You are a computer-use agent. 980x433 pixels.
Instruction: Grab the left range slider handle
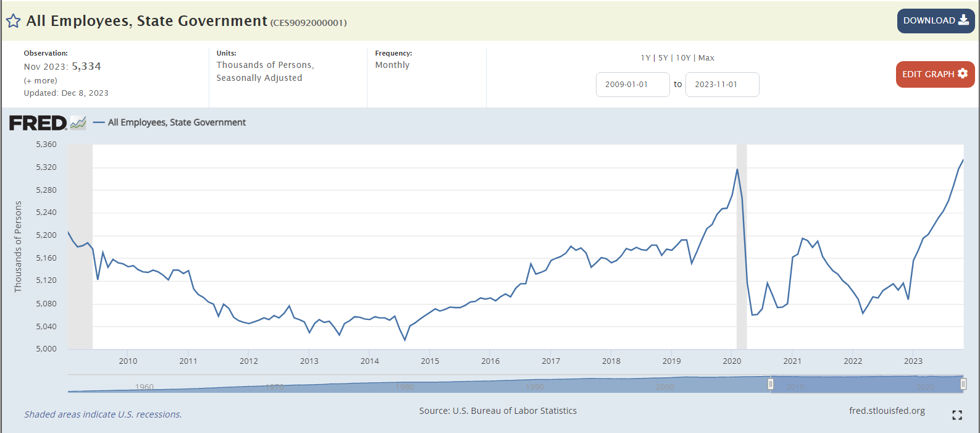(771, 384)
